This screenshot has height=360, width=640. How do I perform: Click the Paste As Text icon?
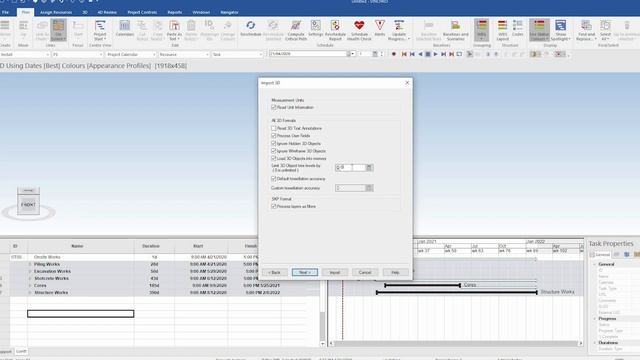[x=174, y=25]
